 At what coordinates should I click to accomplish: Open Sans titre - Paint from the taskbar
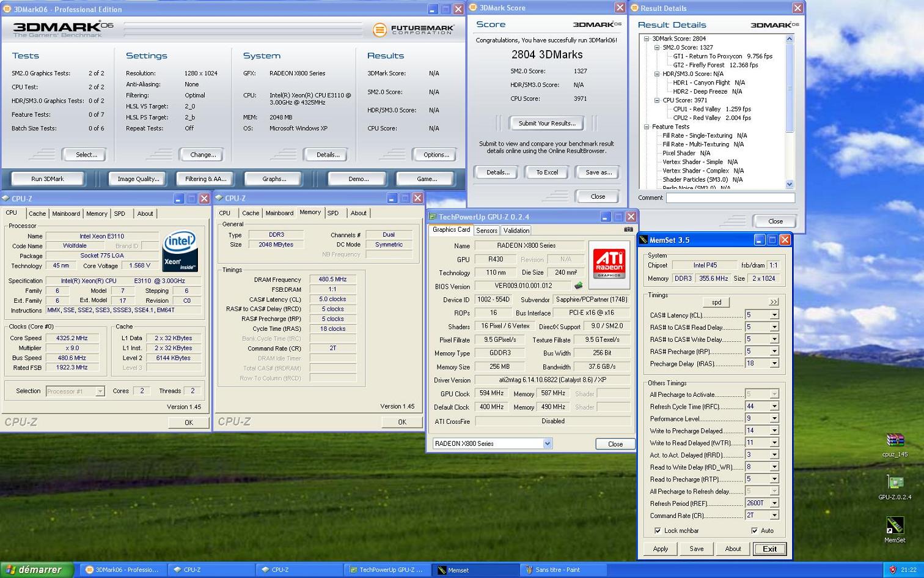pyautogui.click(x=562, y=570)
